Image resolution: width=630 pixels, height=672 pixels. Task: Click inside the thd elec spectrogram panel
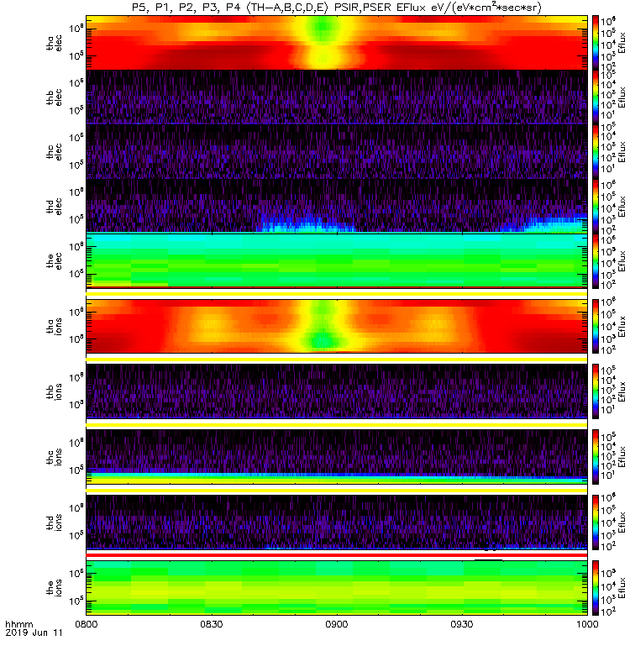[337, 206]
